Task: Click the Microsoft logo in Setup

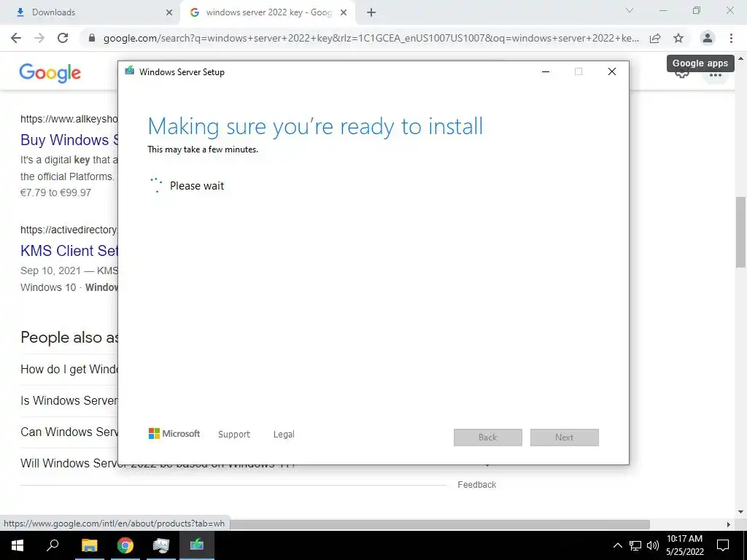Action: click(174, 434)
